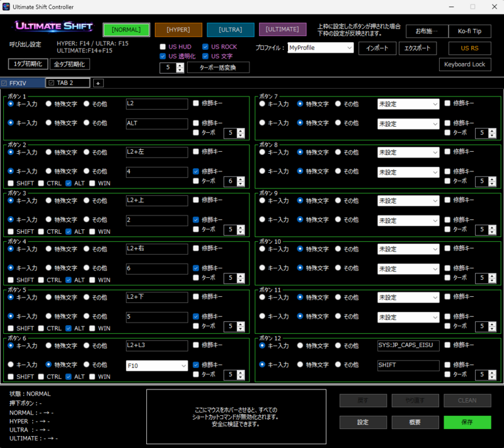Click the お布施 button

point(427,31)
